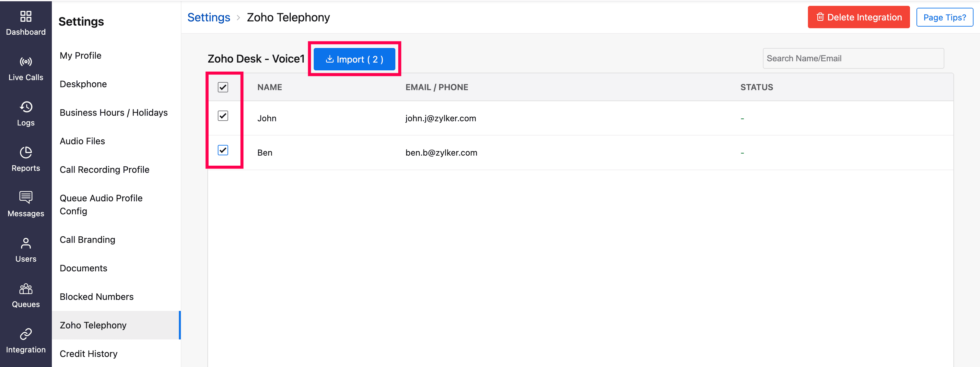Uncheck the checkbox for John
This screenshot has width=980, height=367.
(x=223, y=116)
